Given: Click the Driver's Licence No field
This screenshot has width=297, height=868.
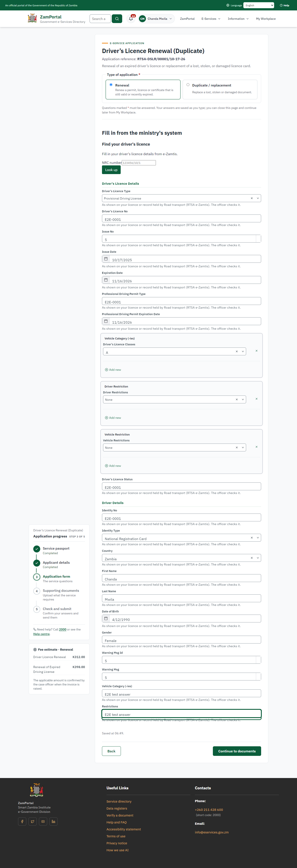Looking at the screenshot, I should (181, 218).
